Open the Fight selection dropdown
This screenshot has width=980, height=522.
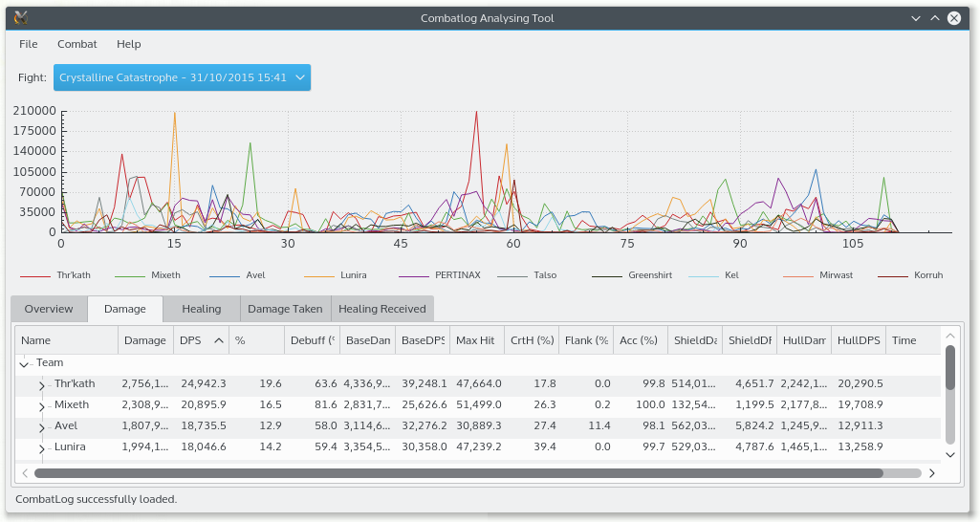coord(182,77)
